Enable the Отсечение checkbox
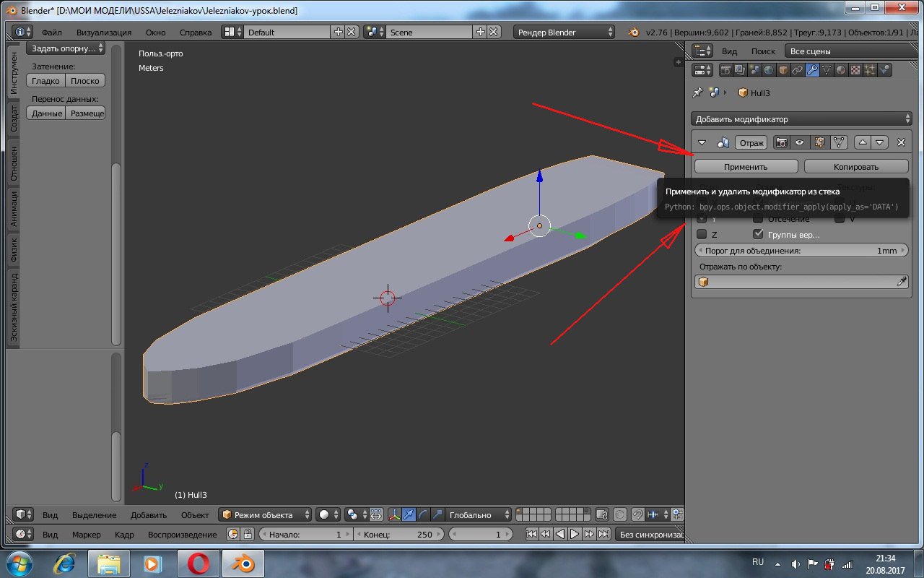Image resolution: width=924 pixels, height=578 pixels. coord(758,218)
